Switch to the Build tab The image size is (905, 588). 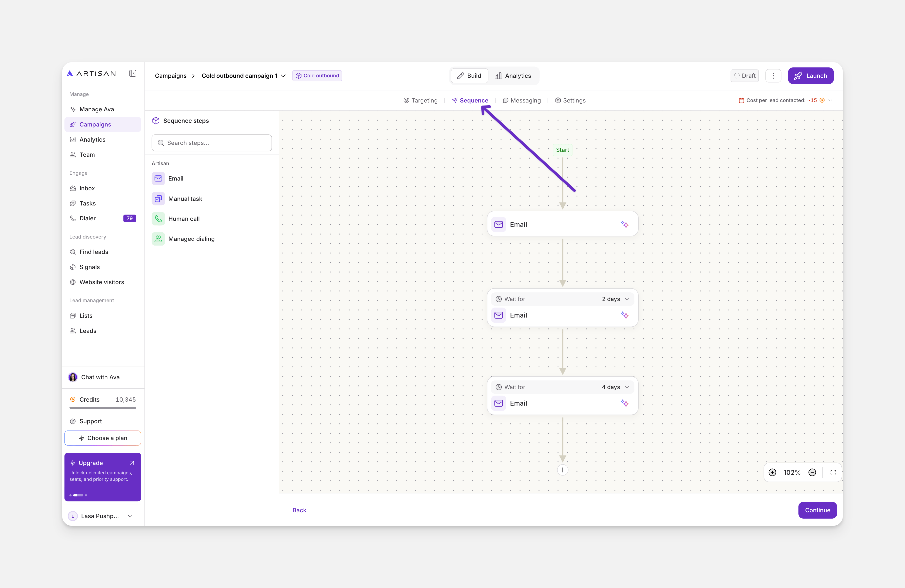point(470,76)
